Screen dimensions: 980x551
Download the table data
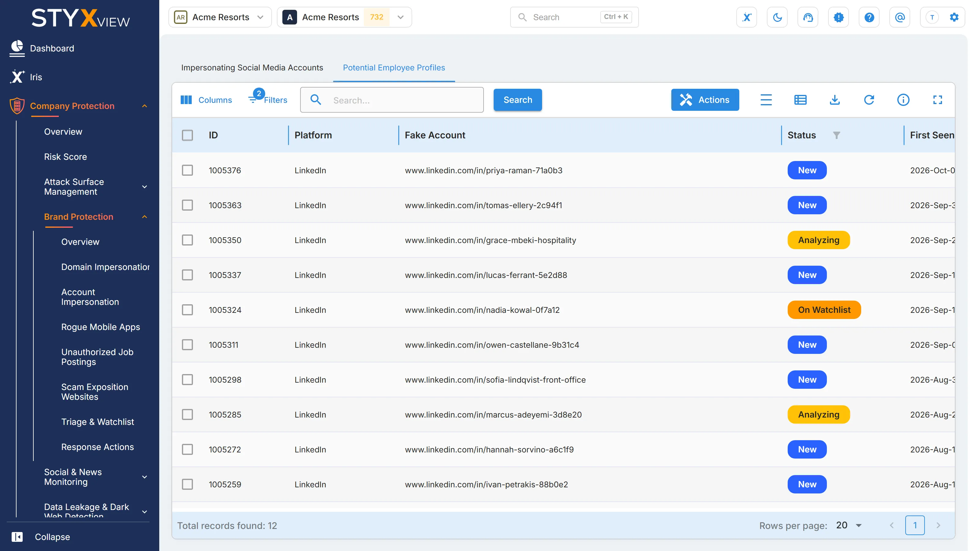click(834, 99)
